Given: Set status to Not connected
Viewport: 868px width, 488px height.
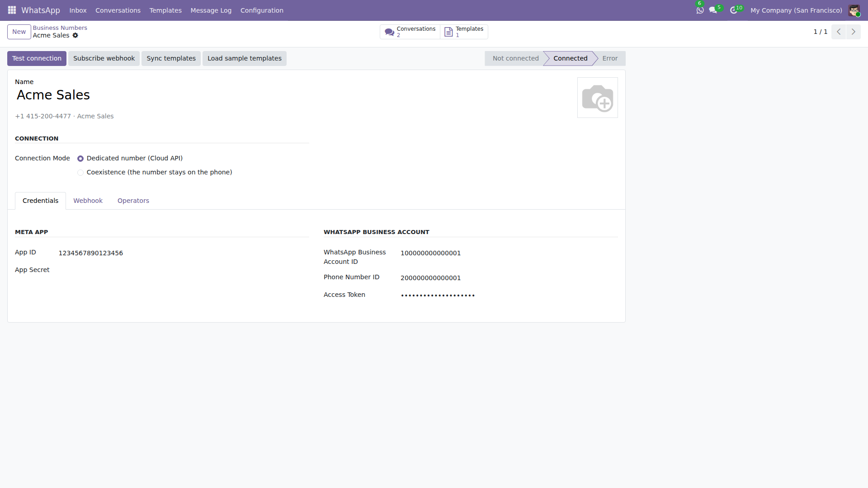Looking at the screenshot, I should 515,58.
